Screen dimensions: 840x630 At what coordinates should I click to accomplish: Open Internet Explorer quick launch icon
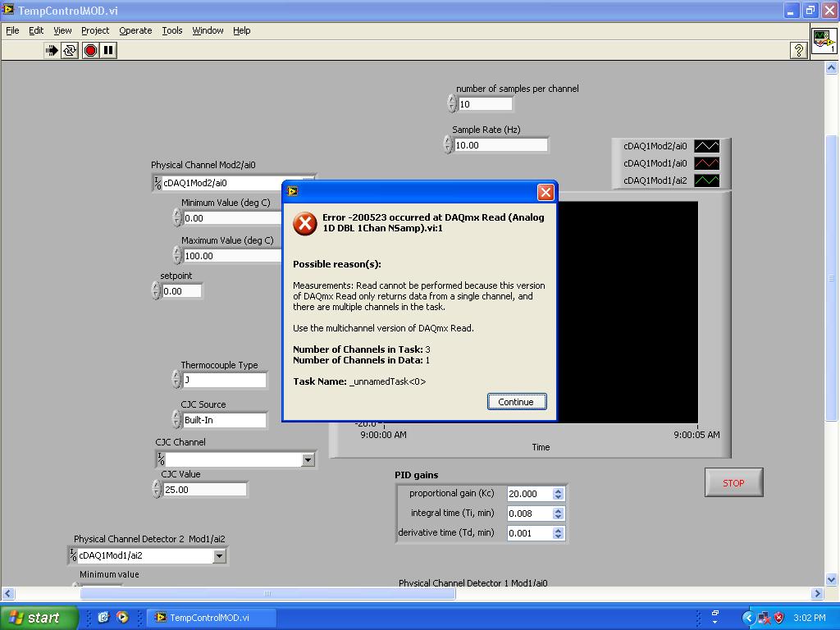click(x=103, y=617)
